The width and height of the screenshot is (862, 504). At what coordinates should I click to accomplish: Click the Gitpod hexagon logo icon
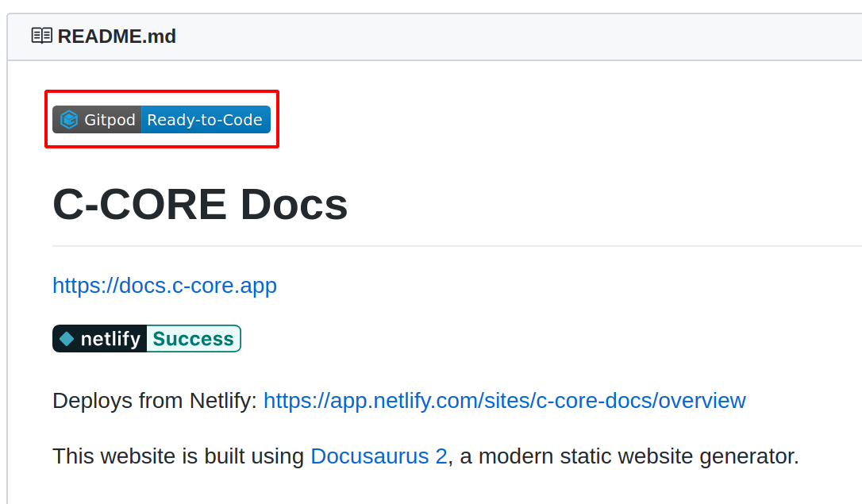click(69, 120)
